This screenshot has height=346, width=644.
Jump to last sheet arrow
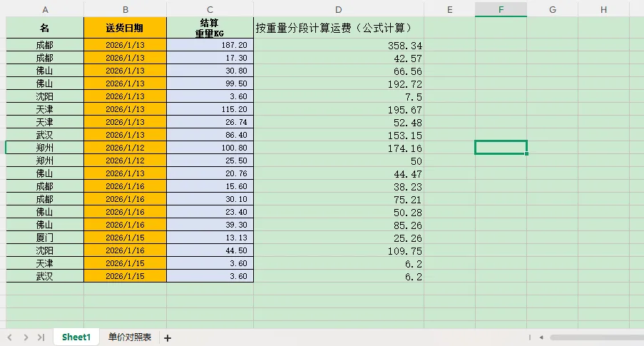(x=41, y=337)
